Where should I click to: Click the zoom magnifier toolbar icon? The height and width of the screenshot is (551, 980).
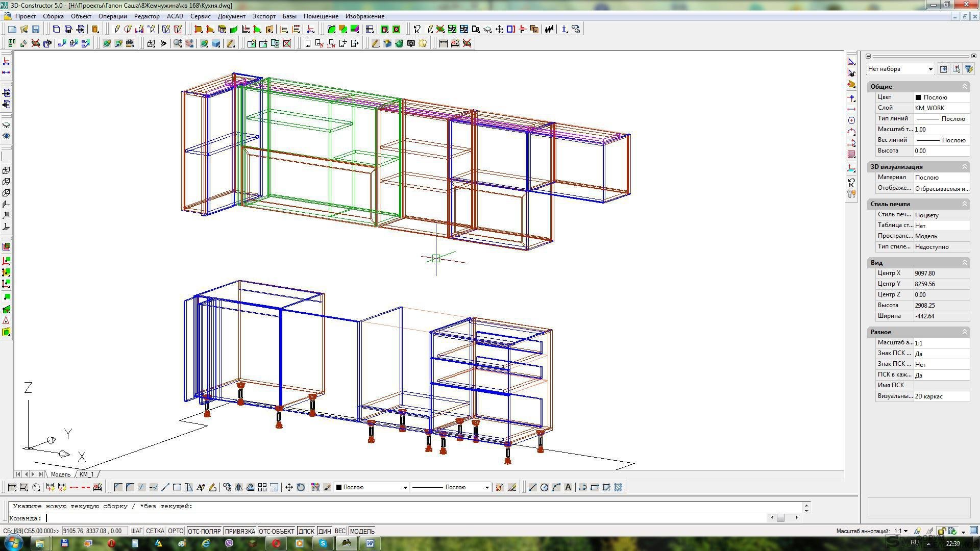[x=177, y=43]
